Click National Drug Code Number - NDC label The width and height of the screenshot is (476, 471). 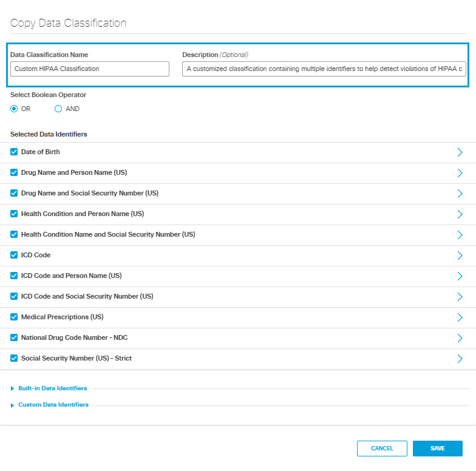click(74, 337)
